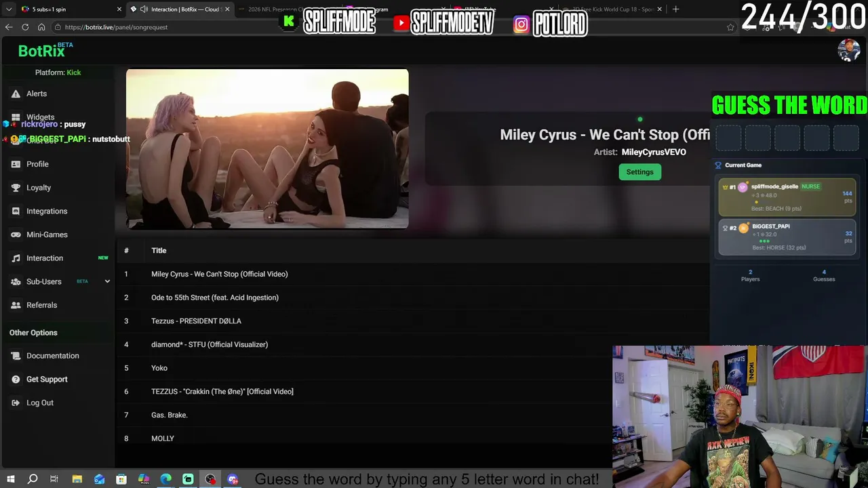Open a new browser tab with the plus

click(x=675, y=9)
